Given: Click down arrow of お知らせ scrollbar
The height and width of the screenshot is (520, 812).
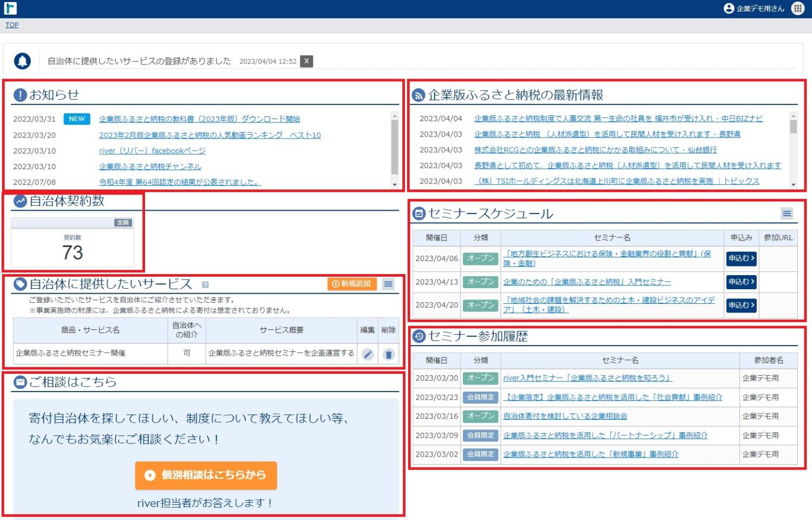Looking at the screenshot, I should (x=395, y=185).
